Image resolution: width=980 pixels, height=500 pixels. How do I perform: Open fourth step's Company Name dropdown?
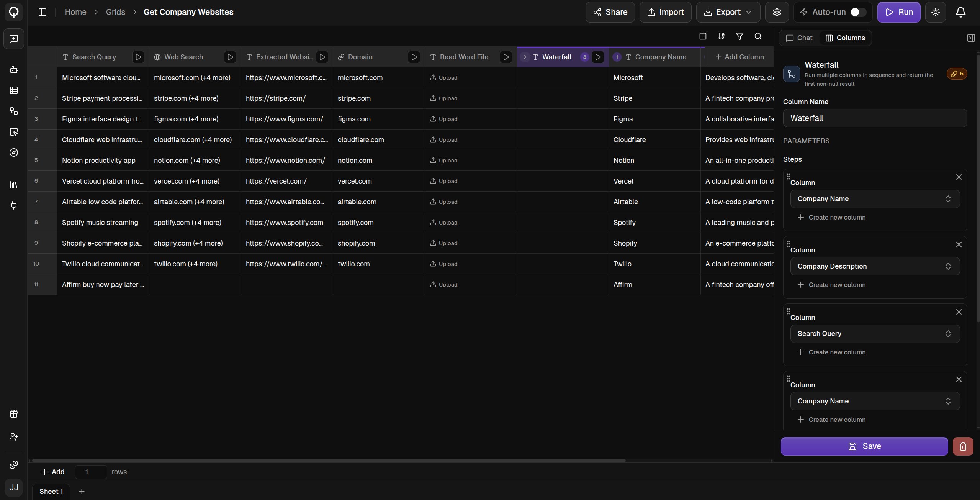(875, 401)
